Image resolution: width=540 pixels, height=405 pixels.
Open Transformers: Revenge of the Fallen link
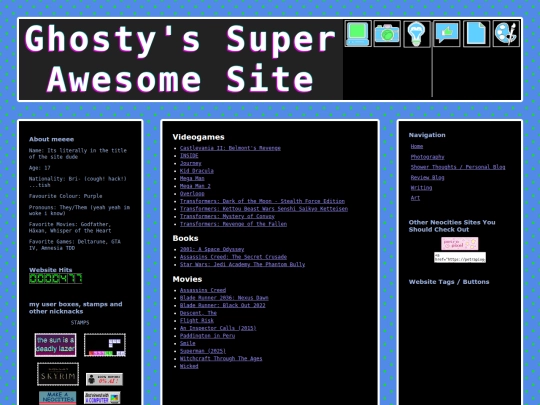pos(233,224)
